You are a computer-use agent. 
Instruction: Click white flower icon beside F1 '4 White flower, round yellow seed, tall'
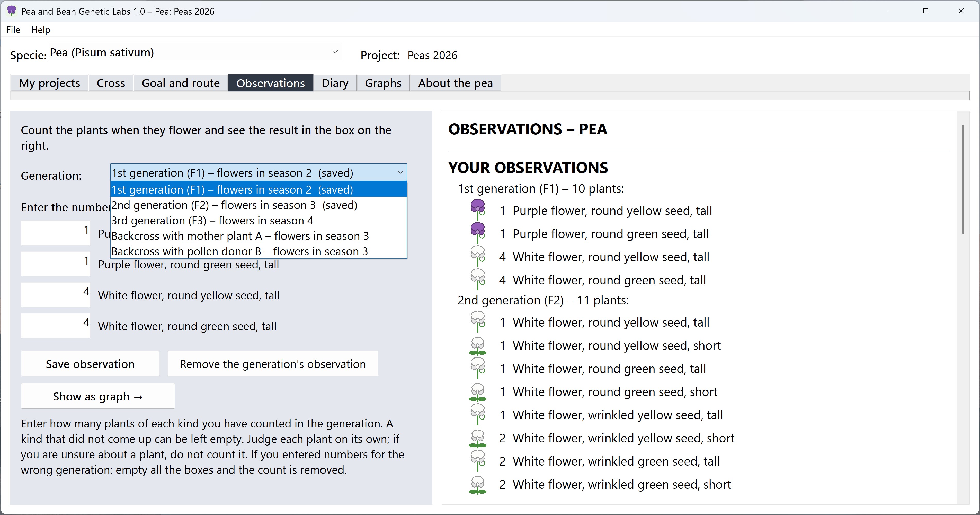[478, 256]
